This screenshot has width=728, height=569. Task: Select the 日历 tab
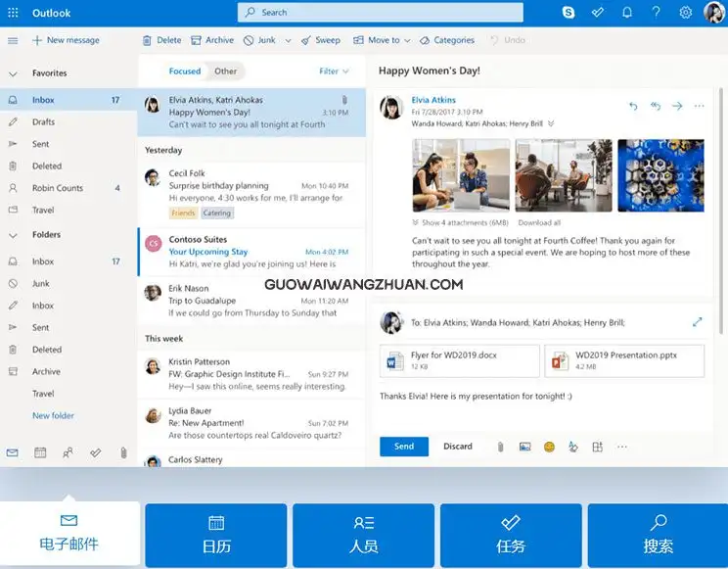(216, 535)
